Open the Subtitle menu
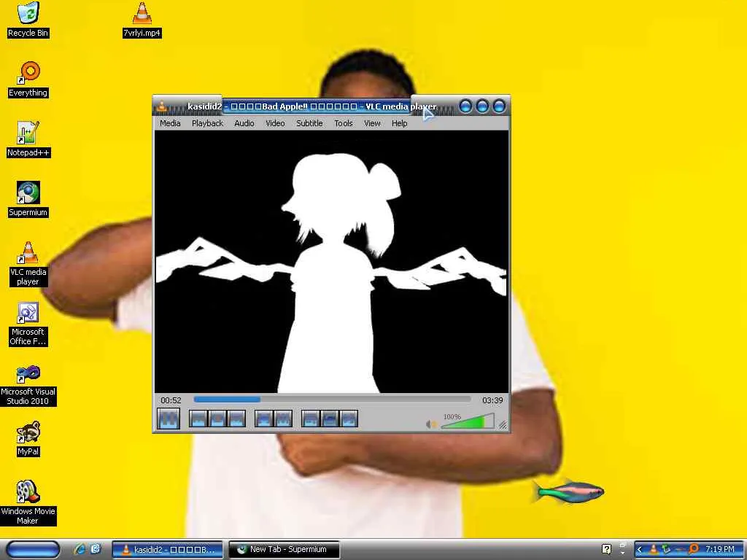Viewport: 747px width, 560px height. click(309, 123)
